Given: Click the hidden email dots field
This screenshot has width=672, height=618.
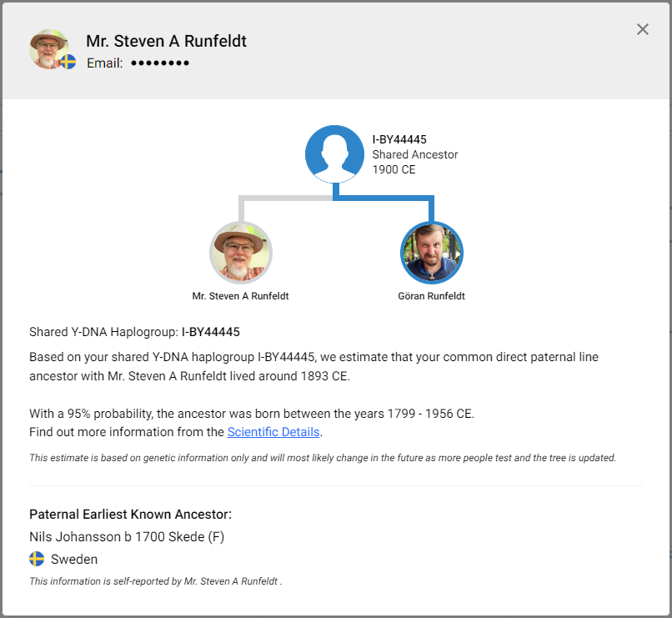Looking at the screenshot, I should click(x=160, y=63).
